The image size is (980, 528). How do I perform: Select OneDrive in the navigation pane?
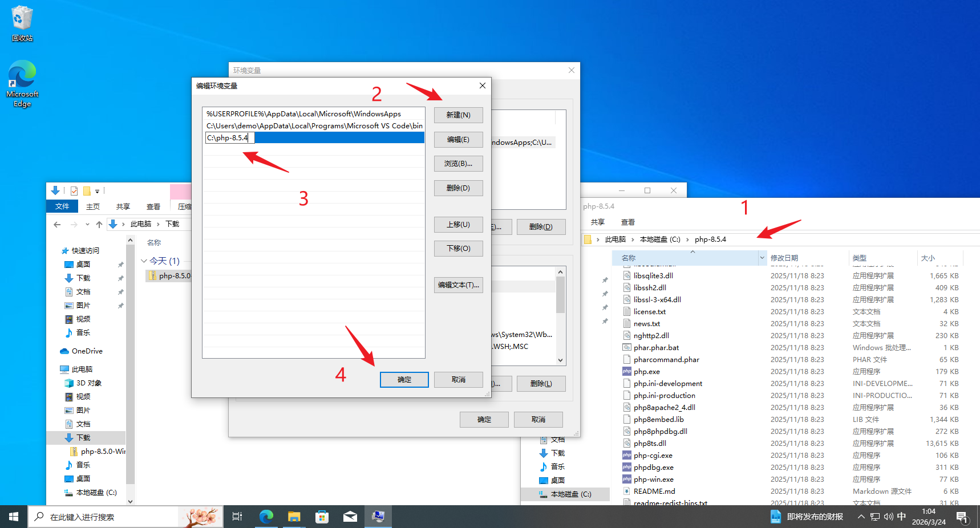tap(87, 351)
